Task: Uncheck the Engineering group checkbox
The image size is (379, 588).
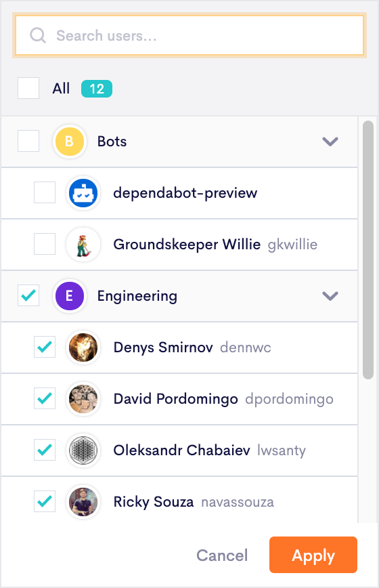Action: pyautogui.click(x=28, y=295)
